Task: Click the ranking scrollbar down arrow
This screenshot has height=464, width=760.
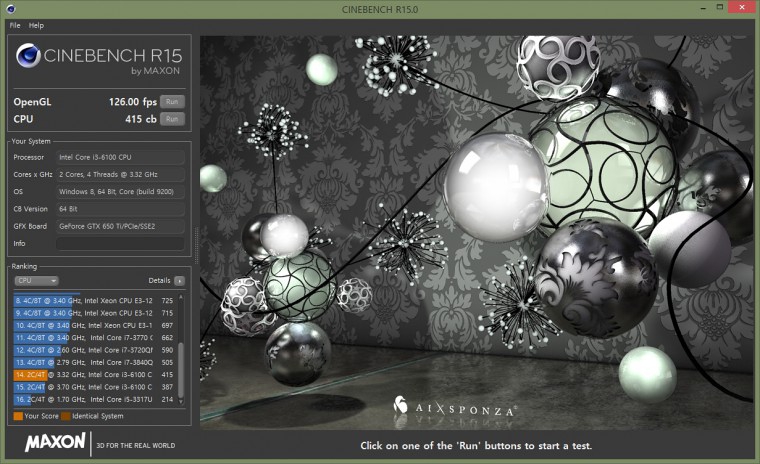Action: click(x=181, y=401)
